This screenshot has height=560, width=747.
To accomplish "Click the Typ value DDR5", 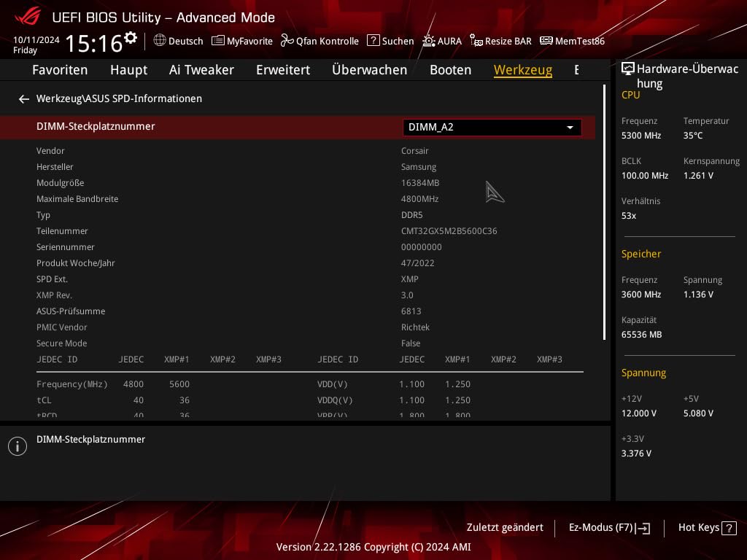I will 411,215.
